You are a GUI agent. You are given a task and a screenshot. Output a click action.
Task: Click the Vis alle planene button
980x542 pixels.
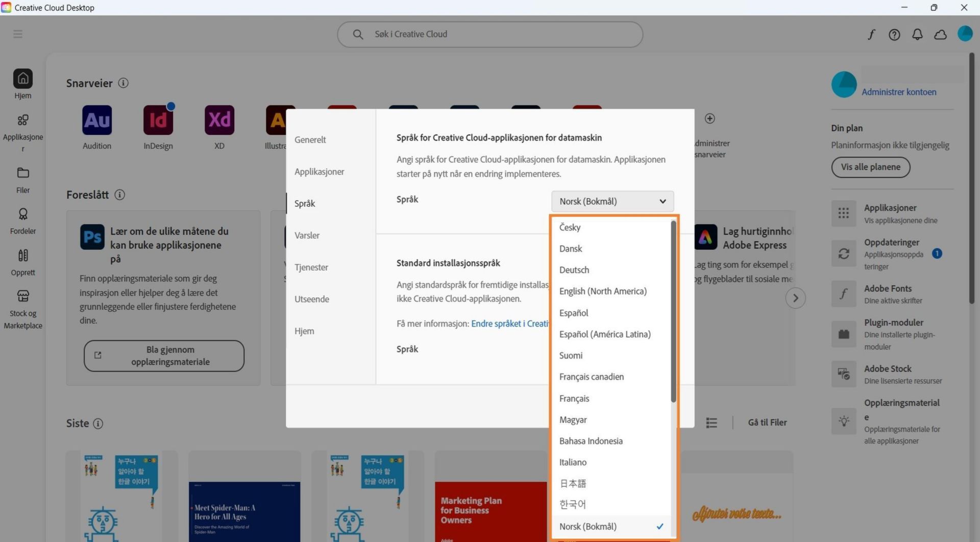[870, 167]
